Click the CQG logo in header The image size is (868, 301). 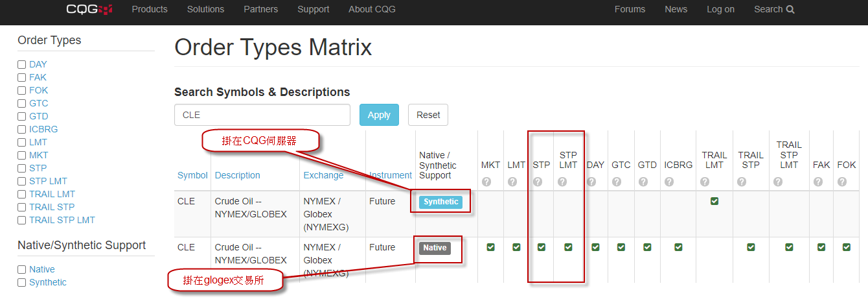(x=89, y=9)
